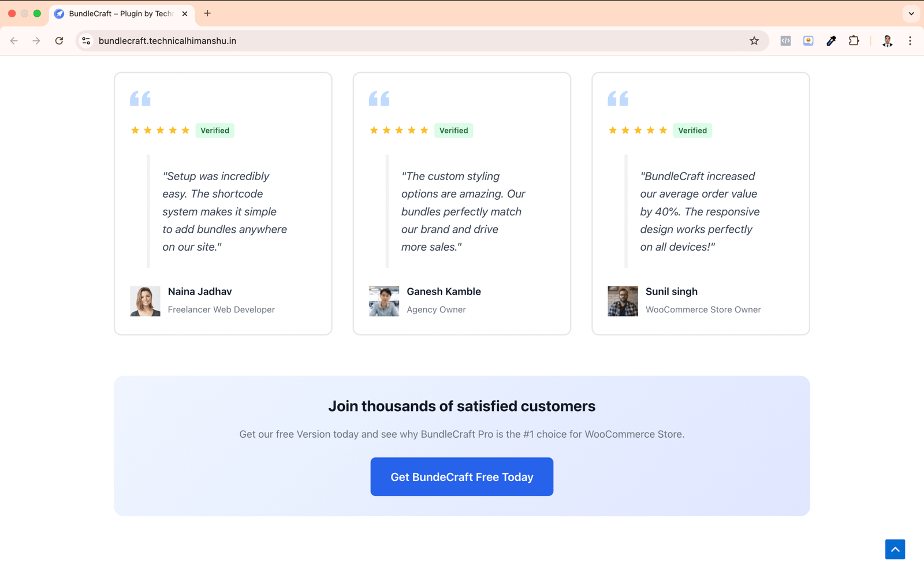Open the site information icon in address bar
This screenshot has width=924, height=578.
click(x=86, y=41)
